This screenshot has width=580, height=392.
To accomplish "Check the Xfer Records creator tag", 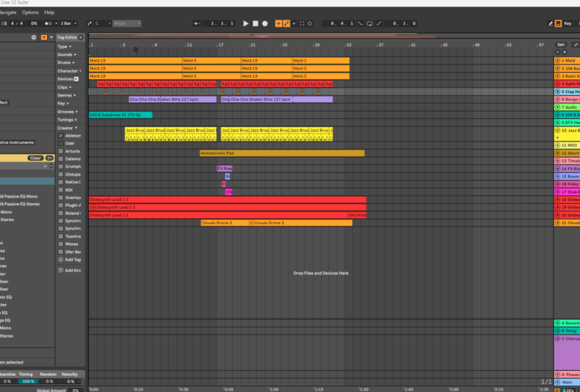I will [61, 252].
